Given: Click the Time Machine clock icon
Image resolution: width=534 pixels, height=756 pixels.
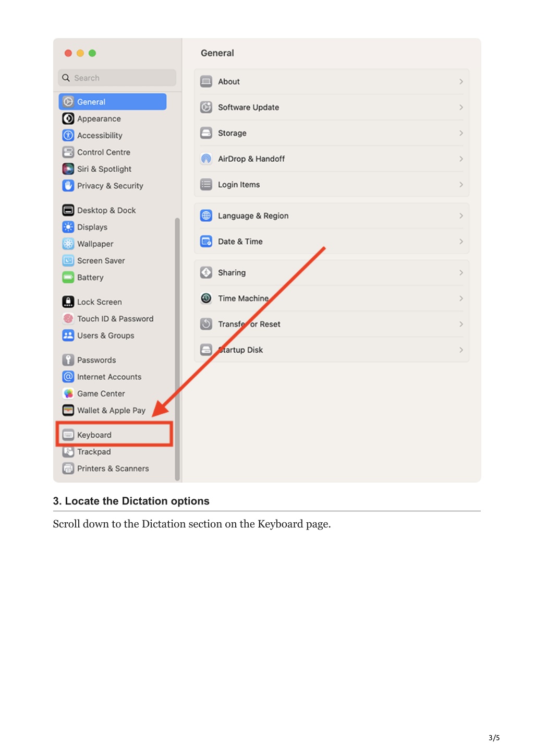Looking at the screenshot, I should pyautogui.click(x=207, y=298).
